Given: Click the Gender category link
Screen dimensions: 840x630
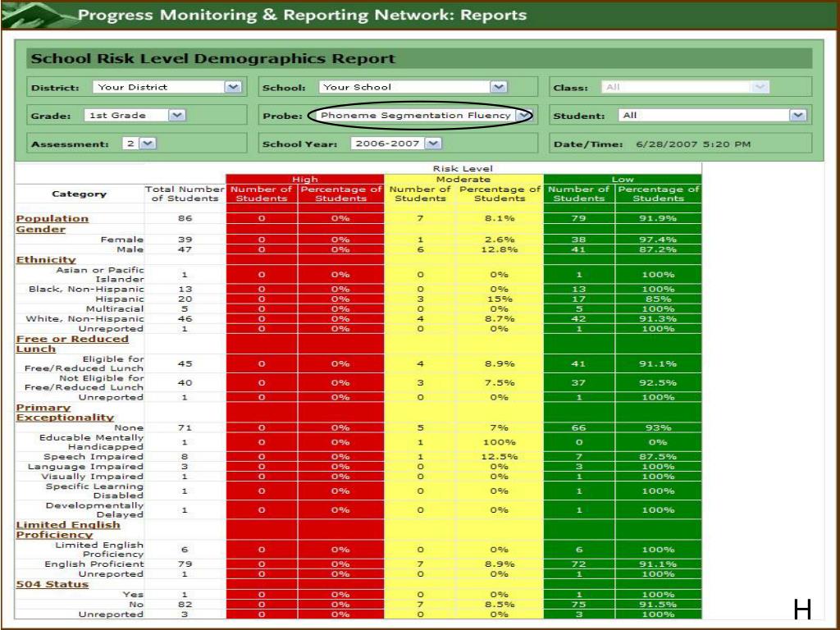Looking at the screenshot, I should coord(41,230).
